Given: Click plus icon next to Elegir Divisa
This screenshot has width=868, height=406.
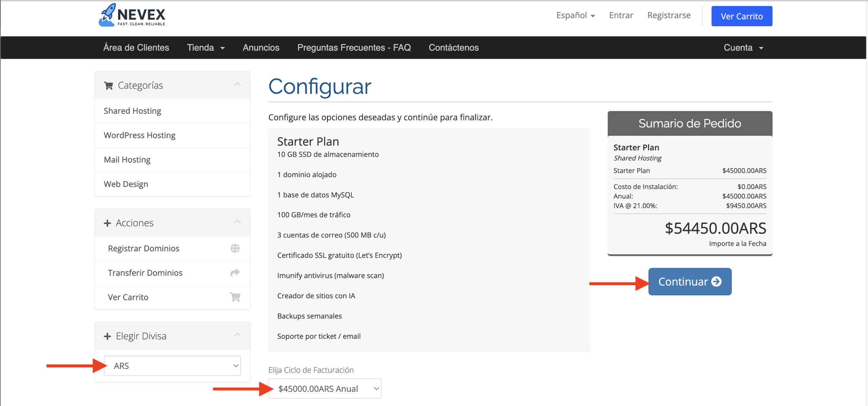Looking at the screenshot, I should point(107,336).
